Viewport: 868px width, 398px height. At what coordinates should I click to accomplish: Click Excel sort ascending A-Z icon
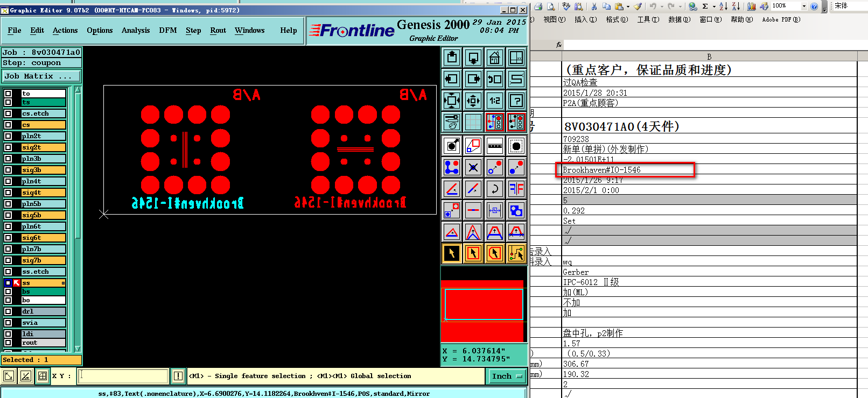tap(723, 6)
